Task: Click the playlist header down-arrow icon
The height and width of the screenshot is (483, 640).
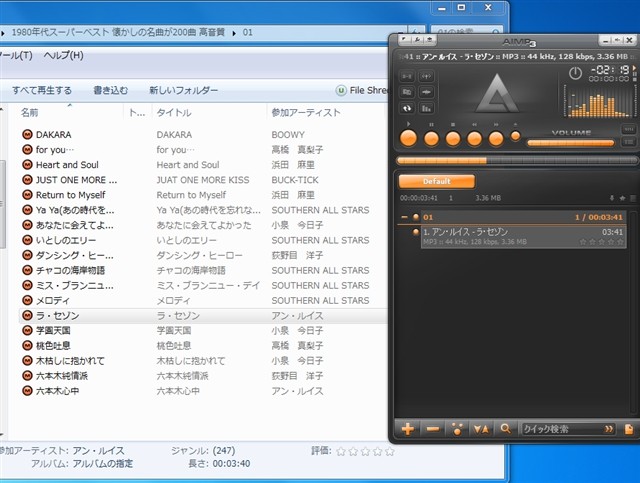Action: (612, 198)
